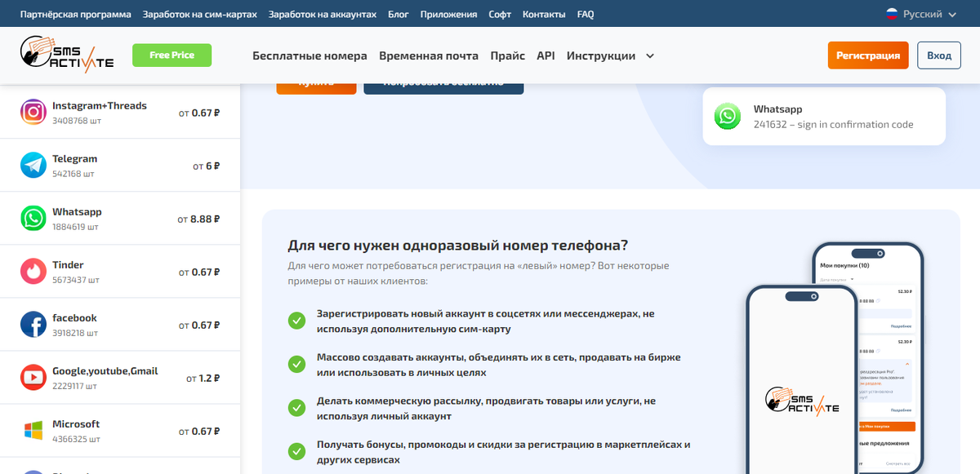The width and height of the screenshot is (980, 474).
Task: Click the Instagram+Threads service name
Action: pos(100,106)
